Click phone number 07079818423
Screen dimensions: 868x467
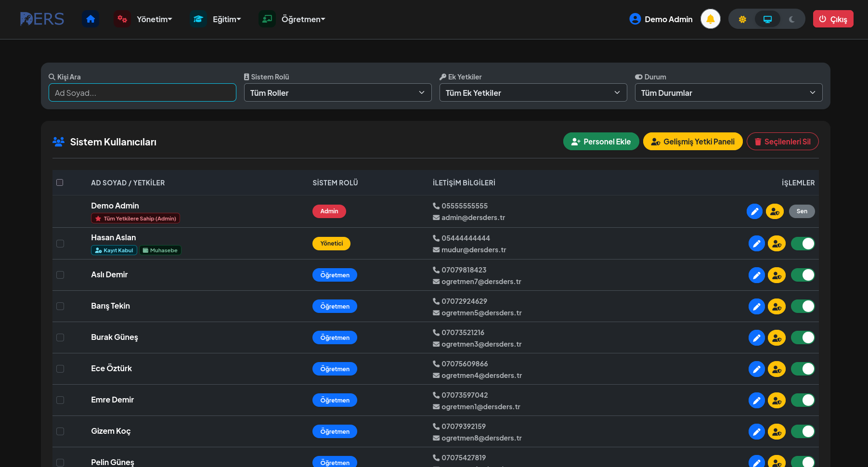464,270
